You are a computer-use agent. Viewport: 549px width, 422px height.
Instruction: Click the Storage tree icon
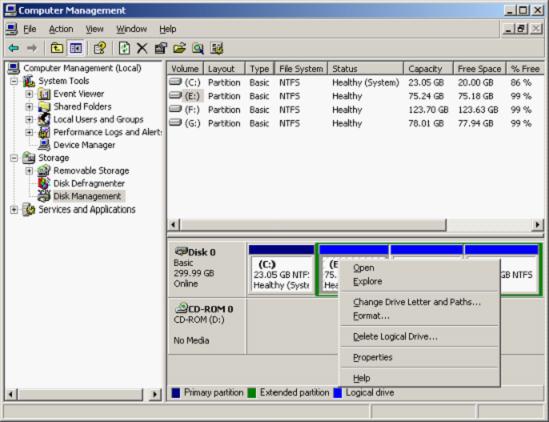(29, 158)
